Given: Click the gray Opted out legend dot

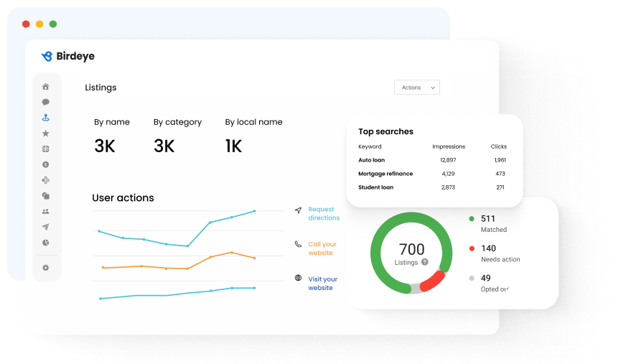Looking at the screenshot, I should [x=472, y=278].
